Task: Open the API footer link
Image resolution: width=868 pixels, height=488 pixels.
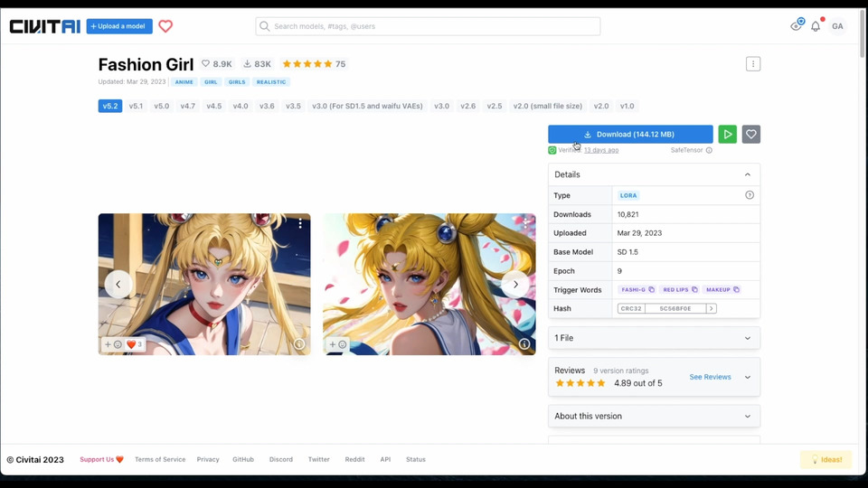Action: (x=385, y=459)
